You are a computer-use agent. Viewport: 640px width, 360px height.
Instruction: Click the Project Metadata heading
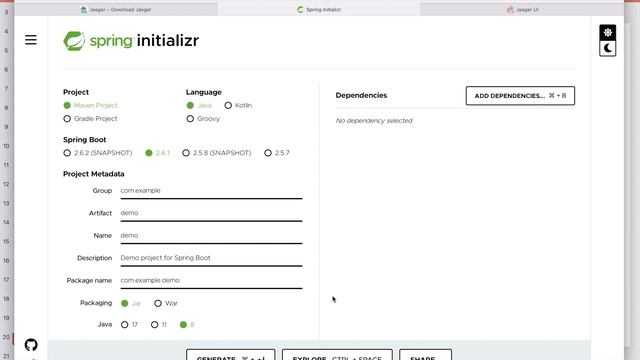coord(93,174)
